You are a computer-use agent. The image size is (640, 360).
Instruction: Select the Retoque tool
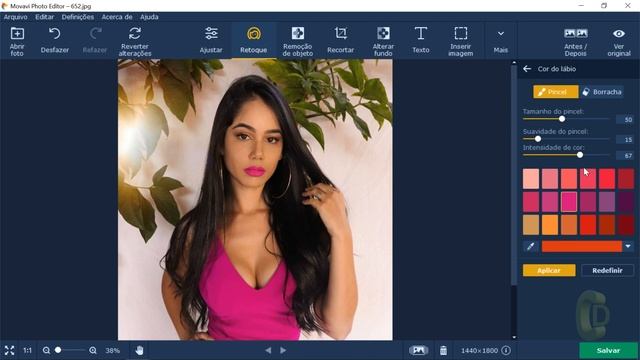click(253, 40)
